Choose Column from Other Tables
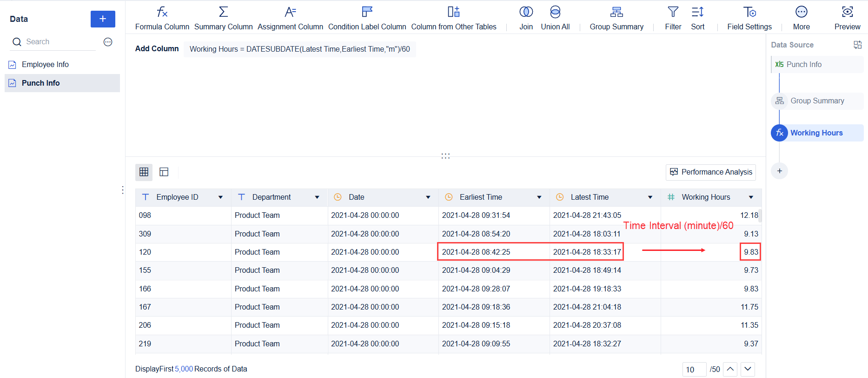868x378 pixels. (x=454, y=18)
